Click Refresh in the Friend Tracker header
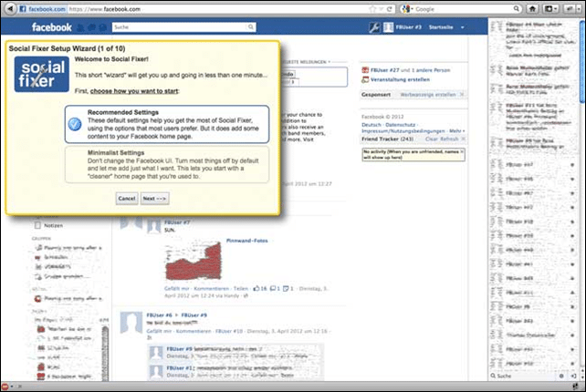The width and height of the screenshot is (586, 392). 449,139
